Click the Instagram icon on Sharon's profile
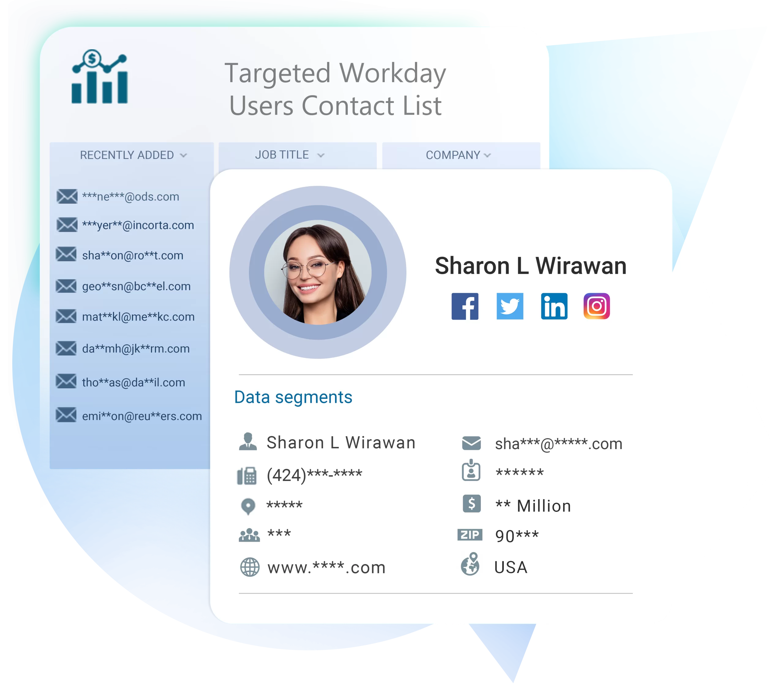 [595, 307]
